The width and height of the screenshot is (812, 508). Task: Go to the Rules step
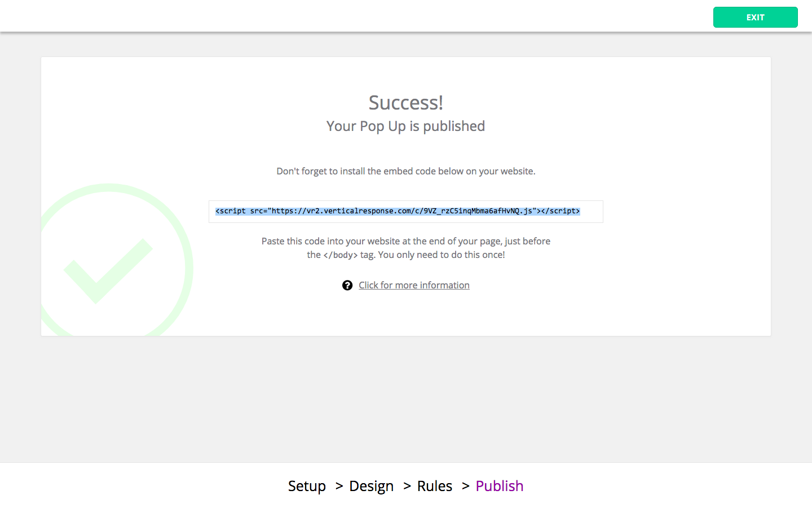click(435, 486)
